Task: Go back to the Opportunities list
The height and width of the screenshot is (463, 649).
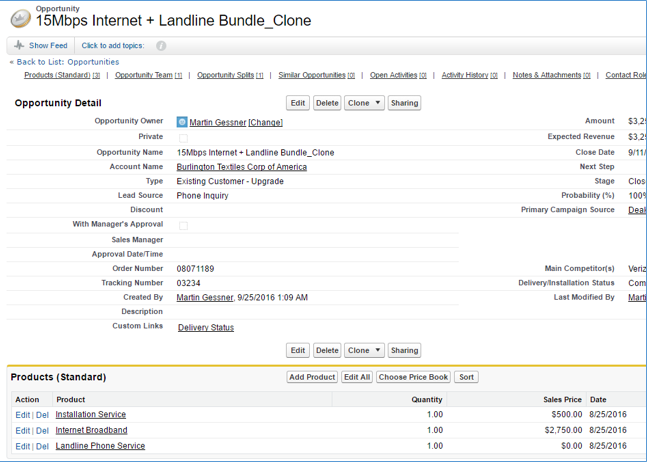Action: (x=68, y=62)
